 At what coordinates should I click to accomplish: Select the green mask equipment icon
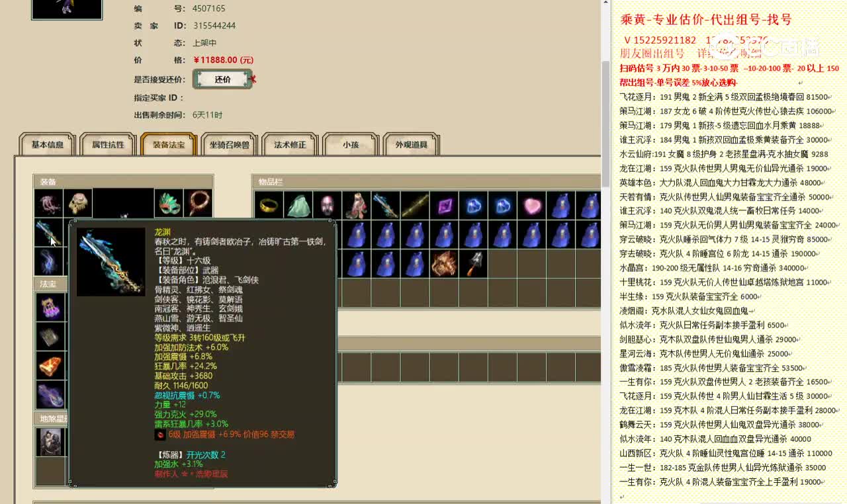pyautogui.click(x=168, y=204)
